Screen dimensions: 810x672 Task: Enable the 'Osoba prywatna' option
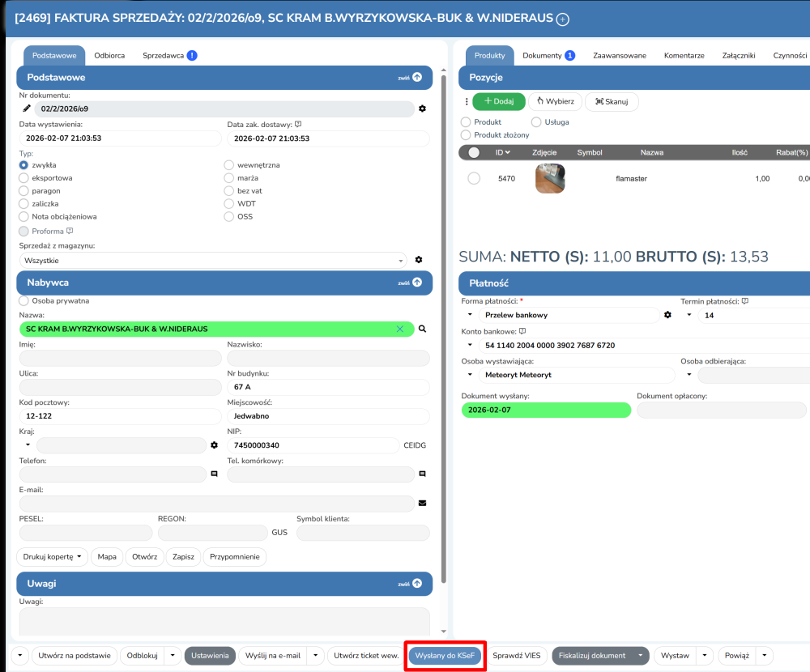(x=24, y=300)
